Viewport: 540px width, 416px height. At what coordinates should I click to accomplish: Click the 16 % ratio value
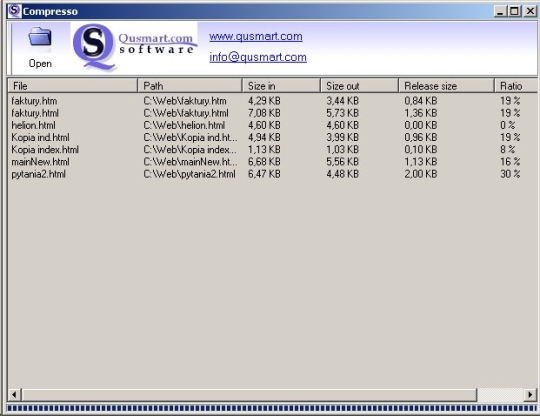tap(510, 162)
